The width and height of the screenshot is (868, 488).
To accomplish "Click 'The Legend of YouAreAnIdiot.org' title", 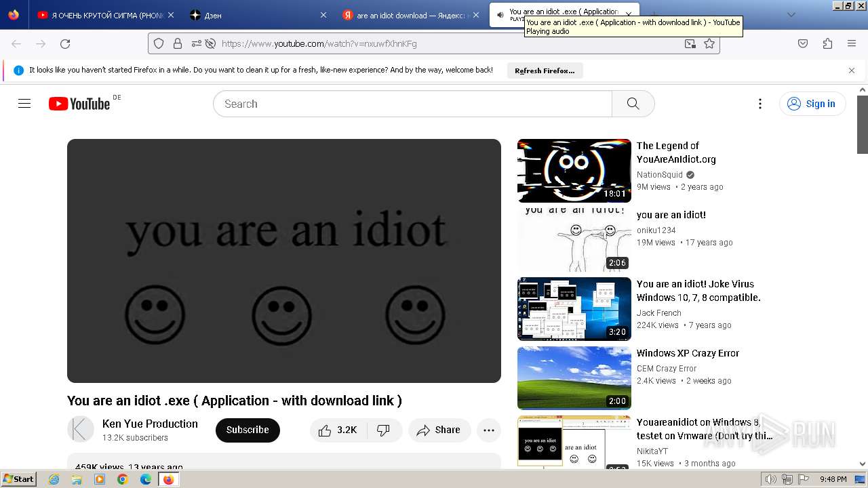I will point(676,152).
